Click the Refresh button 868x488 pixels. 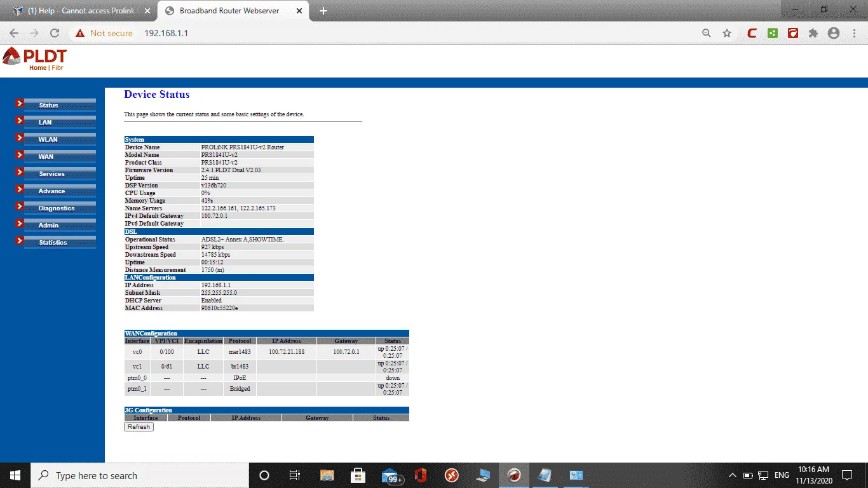pos(139,427)
